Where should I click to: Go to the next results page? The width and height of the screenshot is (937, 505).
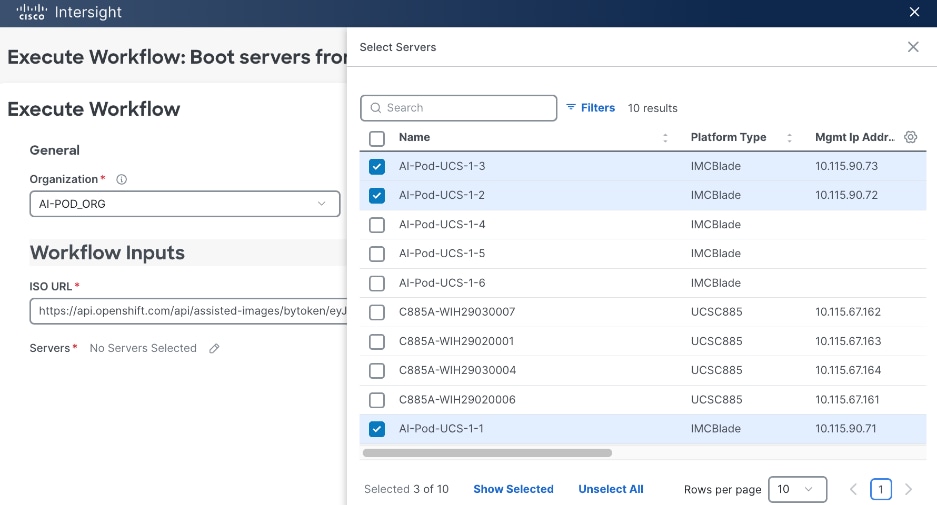908,489
